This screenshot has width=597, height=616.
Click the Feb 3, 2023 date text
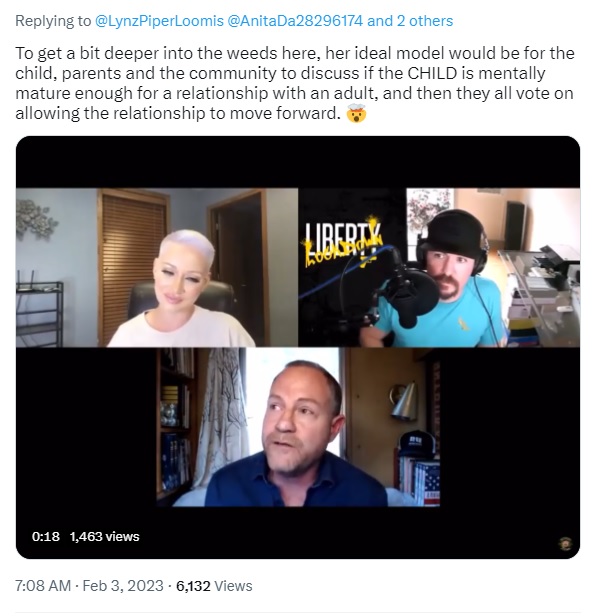(123, 585)
